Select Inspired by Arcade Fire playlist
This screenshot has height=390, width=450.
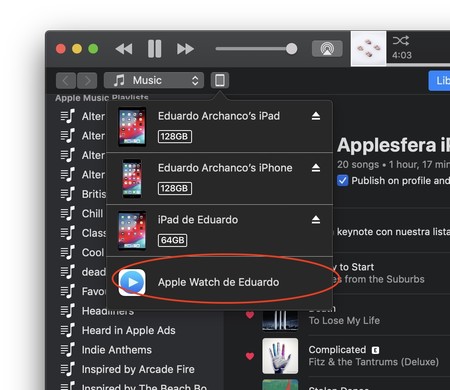pyautogui.click(x=138, y=369)
